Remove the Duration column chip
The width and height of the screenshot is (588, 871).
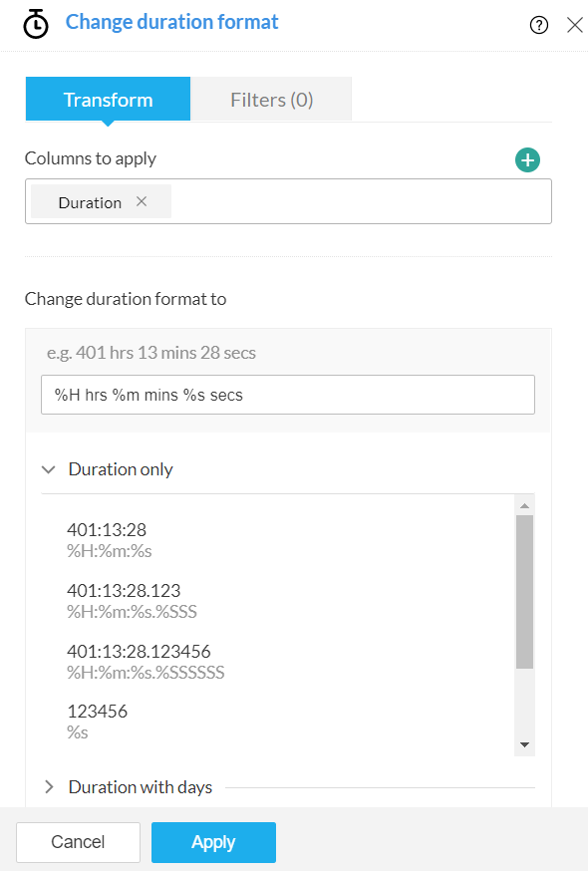click(142, 201)
